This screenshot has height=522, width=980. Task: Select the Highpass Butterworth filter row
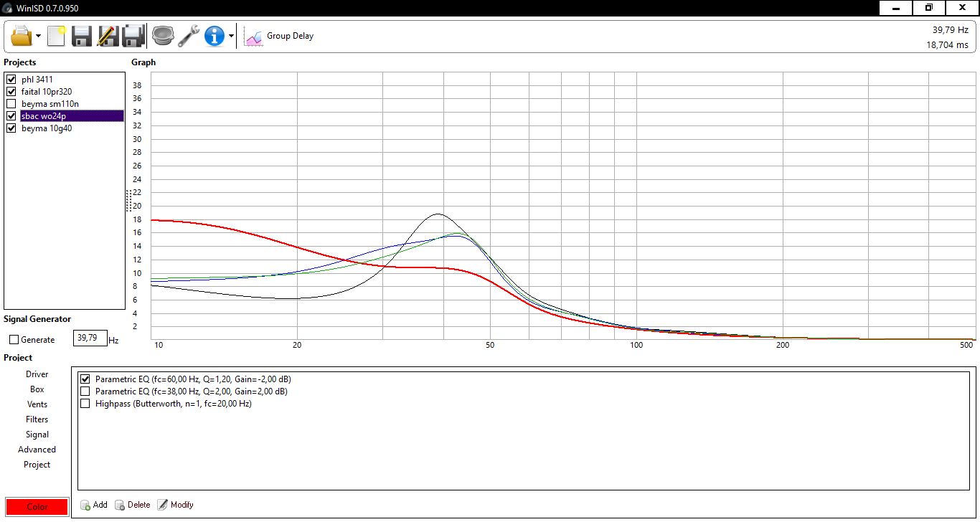pyautogui.click(x=174, y=404)
